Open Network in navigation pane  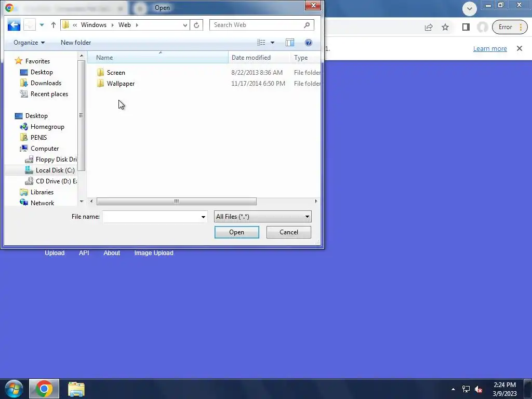42,203
